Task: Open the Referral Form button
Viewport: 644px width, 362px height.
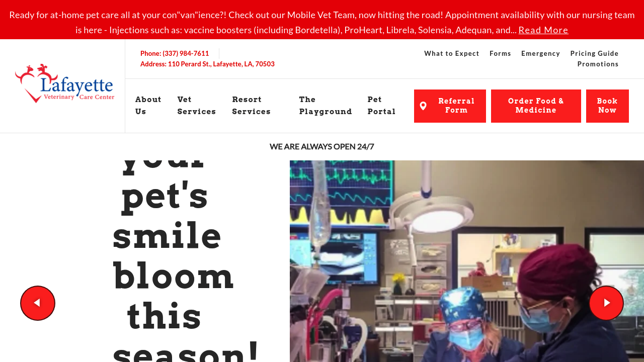Action: pos(450,106)
